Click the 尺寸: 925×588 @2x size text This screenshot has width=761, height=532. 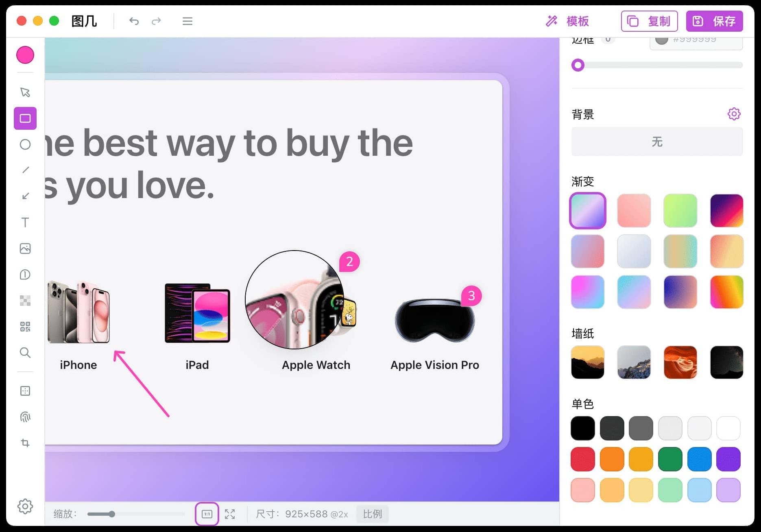(302, 514)
